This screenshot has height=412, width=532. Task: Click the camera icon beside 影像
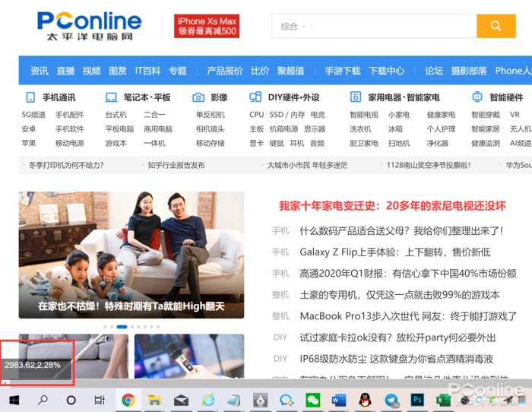point(198,97)
